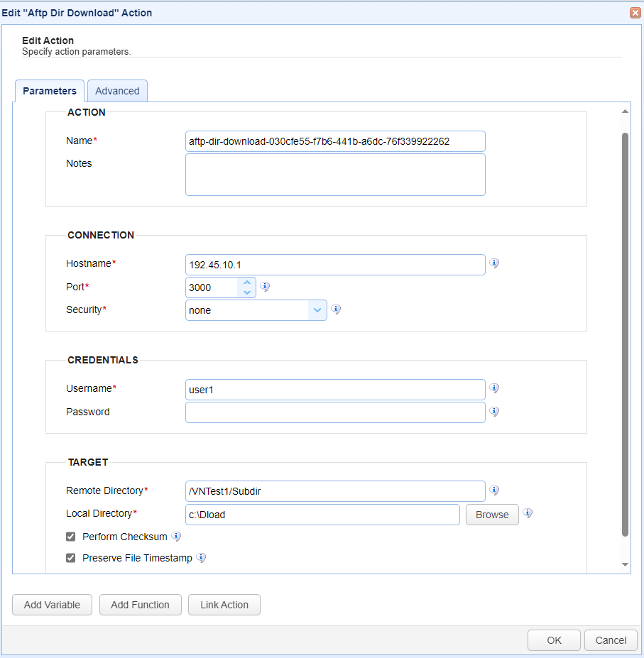Click info icon next to Hostname field

[x=494, y=263]
